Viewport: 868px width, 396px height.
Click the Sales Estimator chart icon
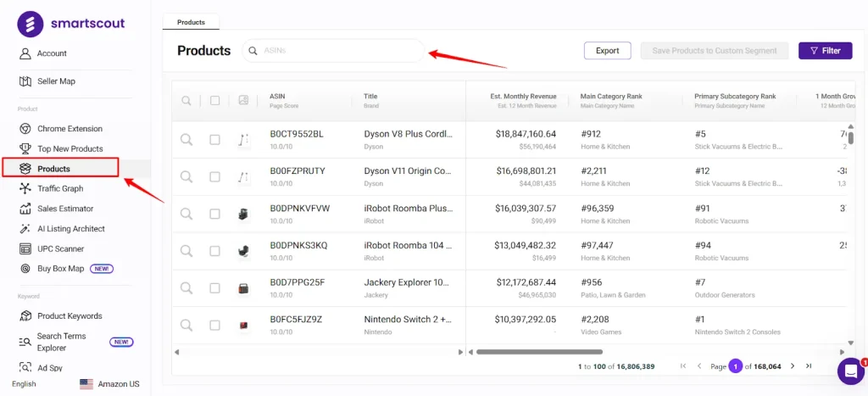click(25, 209)
